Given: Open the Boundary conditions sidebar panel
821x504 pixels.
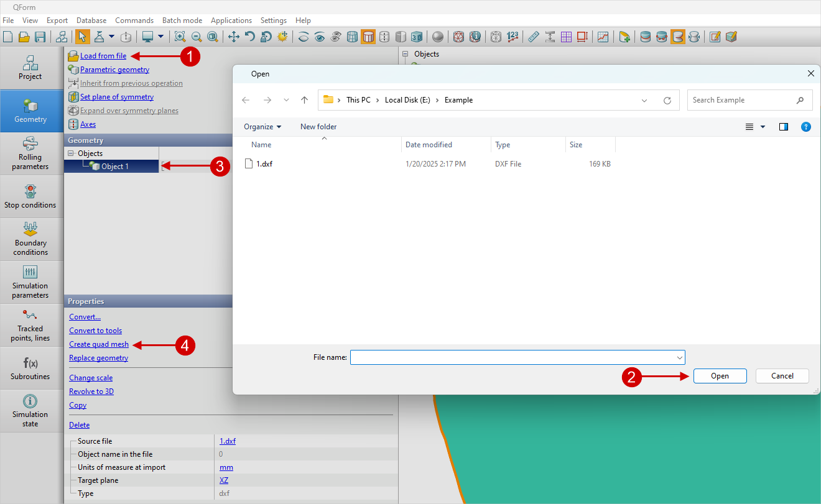Looking at the screenshot, I should coord(30,239).
